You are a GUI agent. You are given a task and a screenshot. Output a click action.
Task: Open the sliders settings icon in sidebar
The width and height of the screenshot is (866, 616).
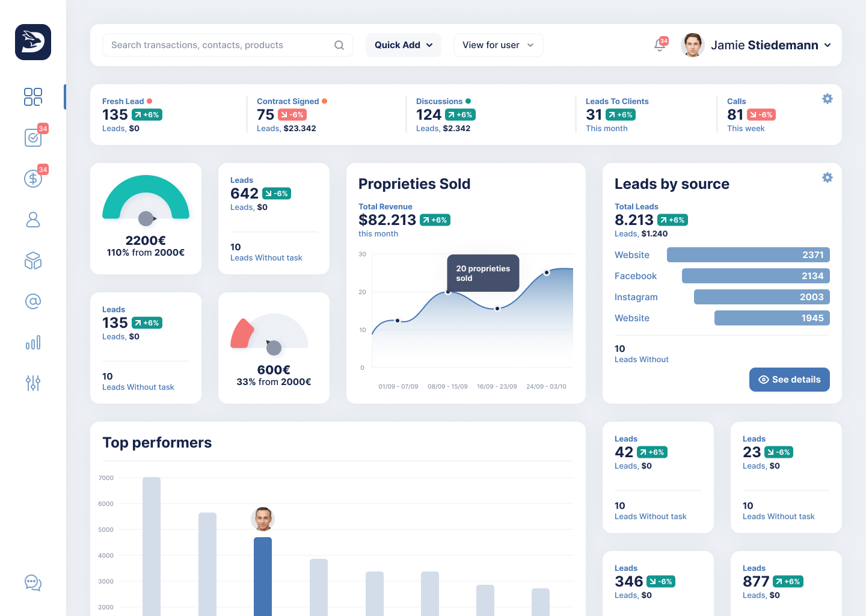pyautogui.click(x=33, y=383)
